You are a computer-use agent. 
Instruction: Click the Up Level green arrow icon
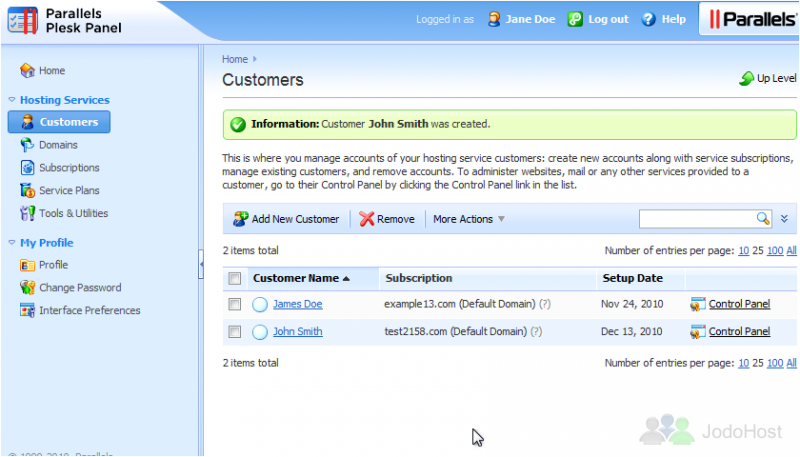(746, 79)
